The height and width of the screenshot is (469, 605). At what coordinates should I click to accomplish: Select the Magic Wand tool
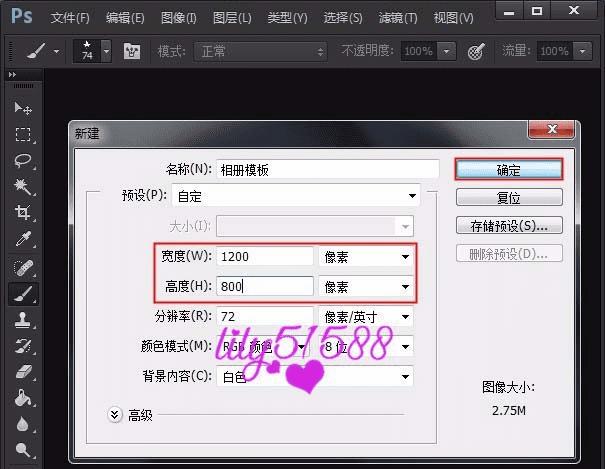point(23,187)
